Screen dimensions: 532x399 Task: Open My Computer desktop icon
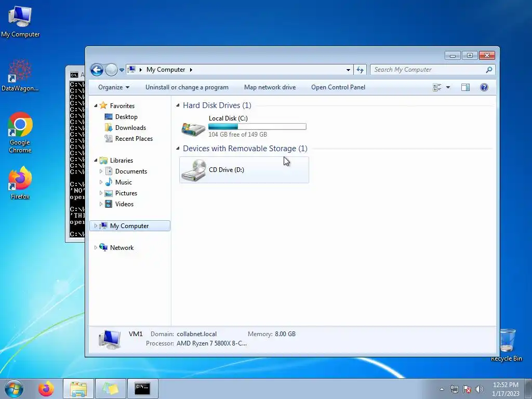(20, 22)
